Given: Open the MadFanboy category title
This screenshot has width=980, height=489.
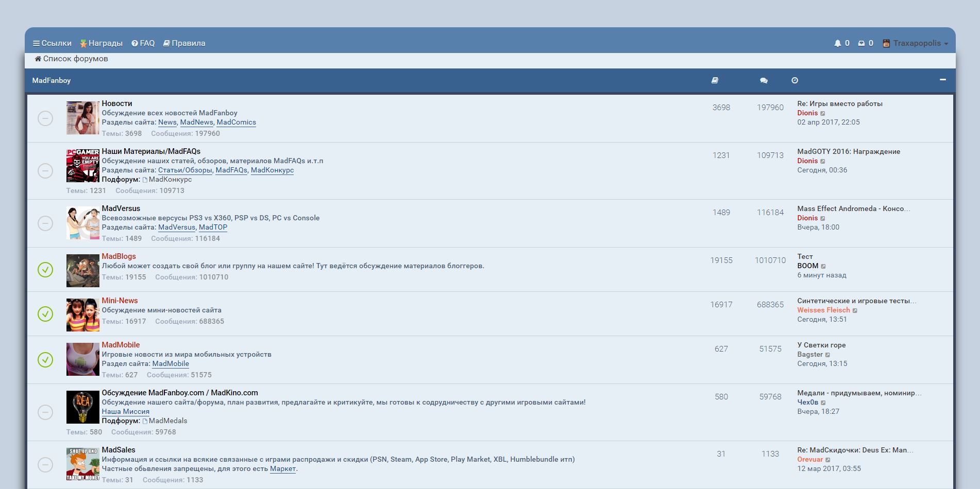Looking at the screenshot, I should coord(52,80).
